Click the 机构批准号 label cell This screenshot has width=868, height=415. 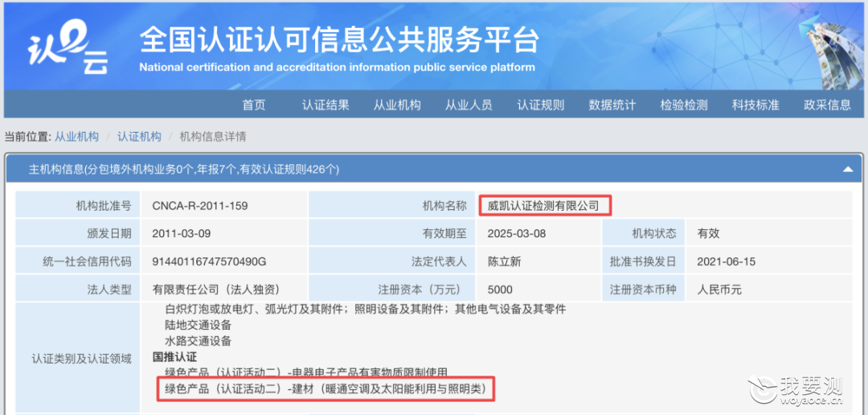coord(78,206)
